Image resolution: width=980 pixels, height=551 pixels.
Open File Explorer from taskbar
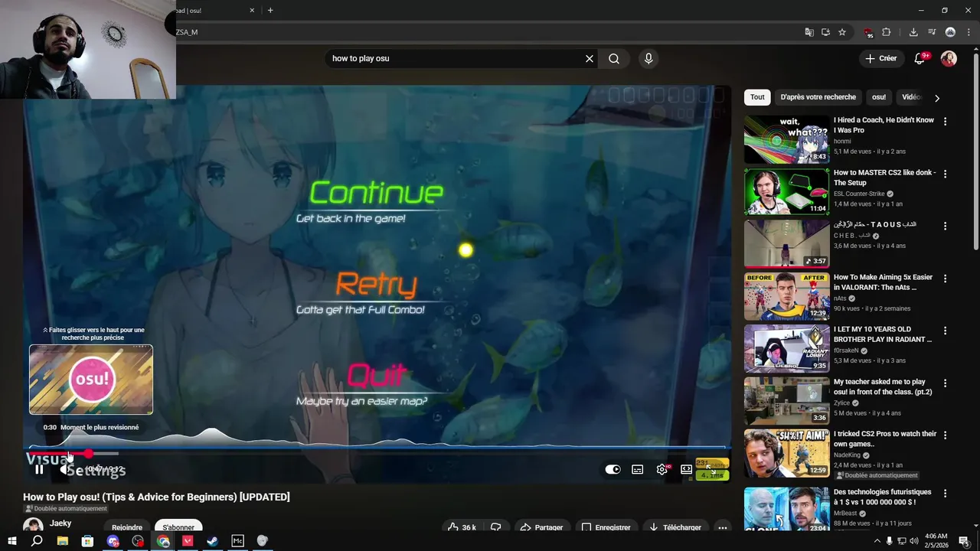click(62, 541)
